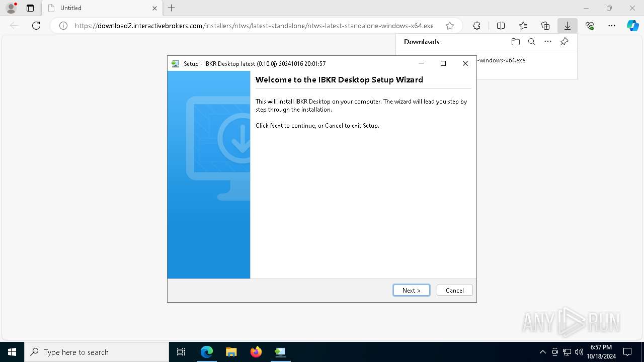This screenshot has width=644, height=362.
Task: Open Edge Collections panel
Action: coord(545,26)
